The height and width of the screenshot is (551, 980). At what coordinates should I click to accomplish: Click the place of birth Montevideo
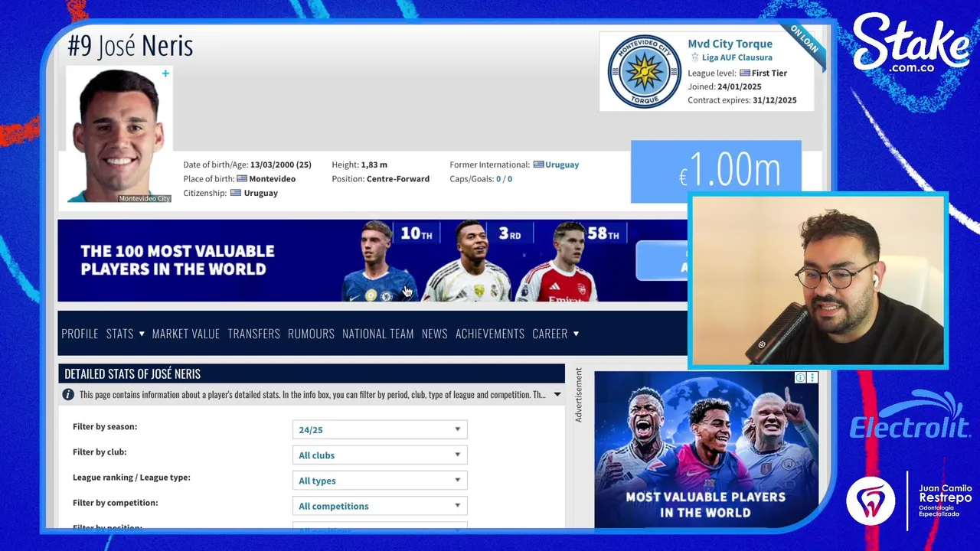(273, 179)
